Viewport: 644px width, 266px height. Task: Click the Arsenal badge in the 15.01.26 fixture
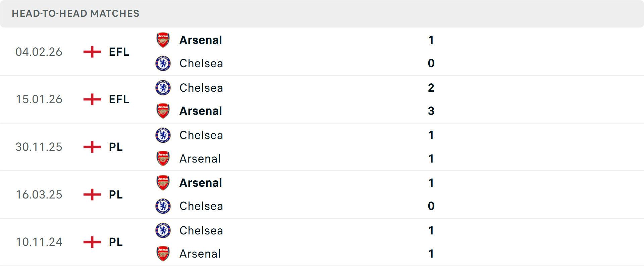(163, 111)
